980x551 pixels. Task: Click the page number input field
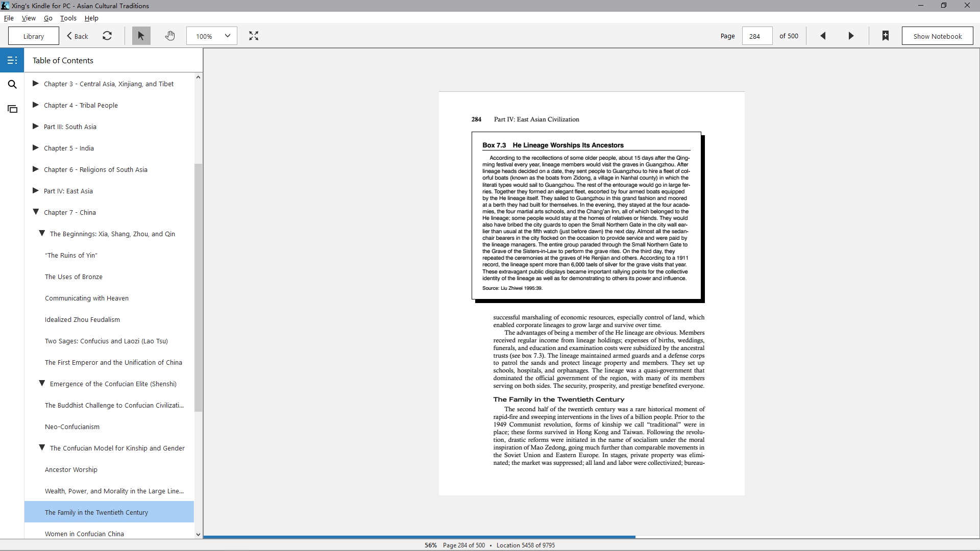coord(757,36)
